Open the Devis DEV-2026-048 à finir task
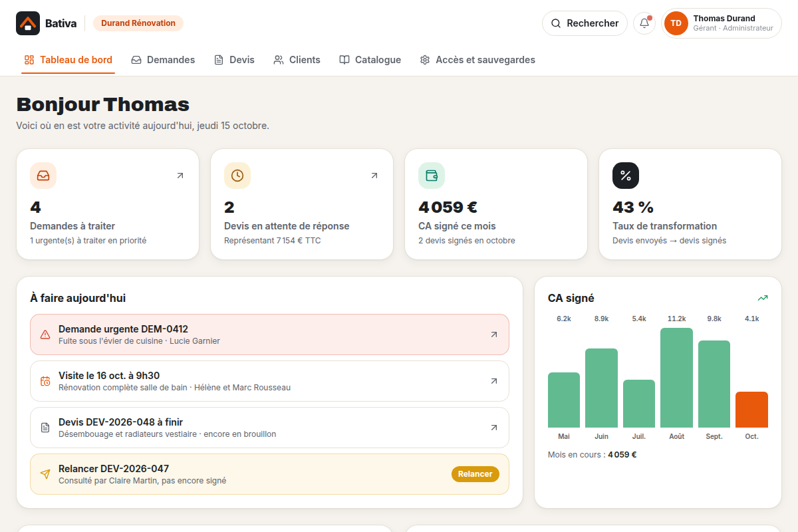Image resolution: width=798 pixels, height=532 pixels. click(x=269, y=428)
